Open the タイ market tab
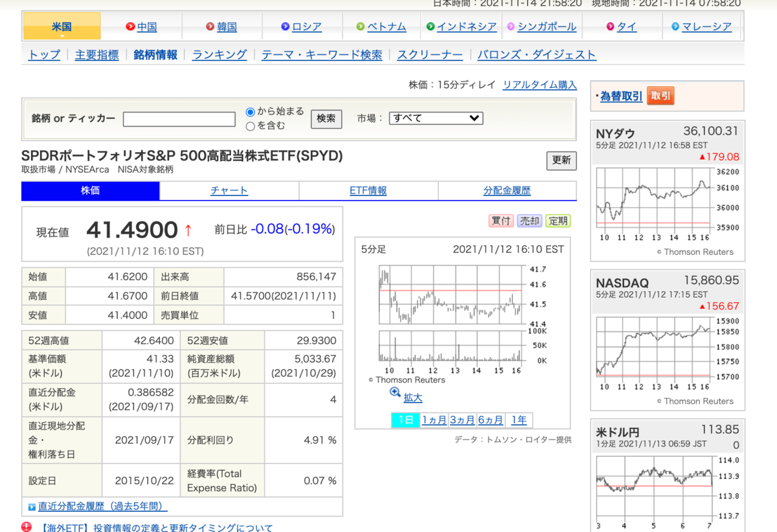This screenshot has height=532, width=777. [x=627, y=27]
